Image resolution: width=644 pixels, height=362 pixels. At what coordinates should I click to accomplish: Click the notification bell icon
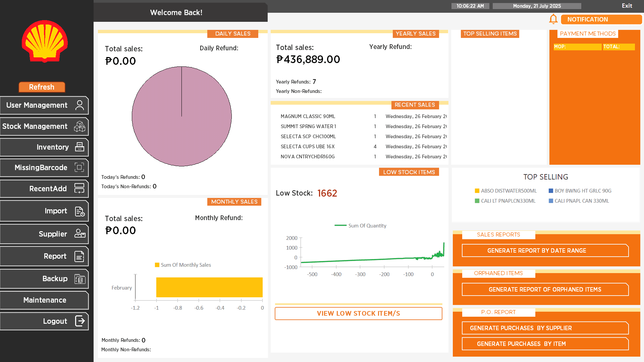pos(553,19)
